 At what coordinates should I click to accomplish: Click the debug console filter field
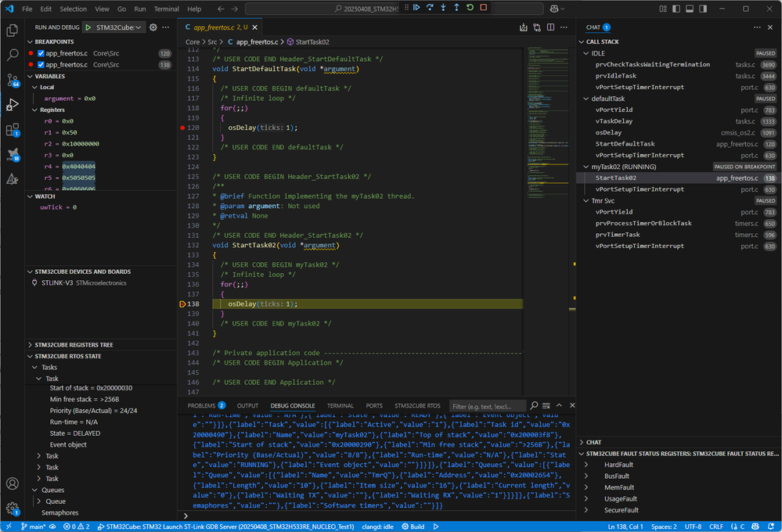pos(488,406)
